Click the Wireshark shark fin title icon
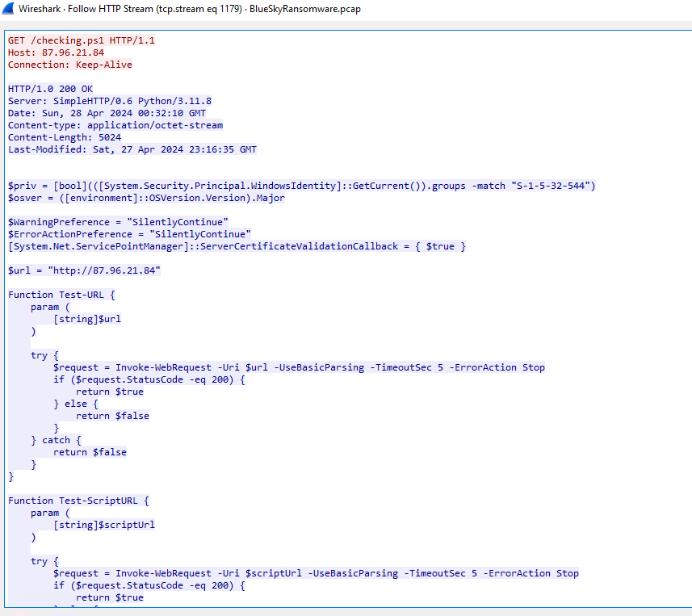 [8, 8]
